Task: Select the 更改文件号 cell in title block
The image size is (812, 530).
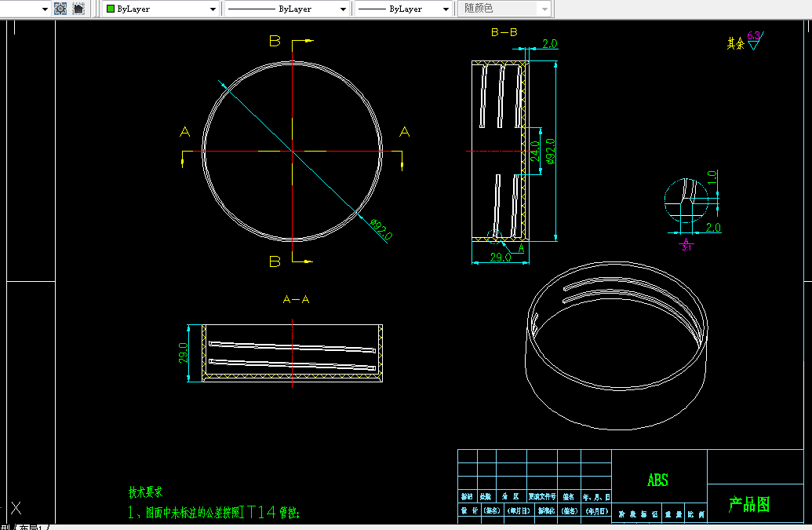Action: [542, 496]
